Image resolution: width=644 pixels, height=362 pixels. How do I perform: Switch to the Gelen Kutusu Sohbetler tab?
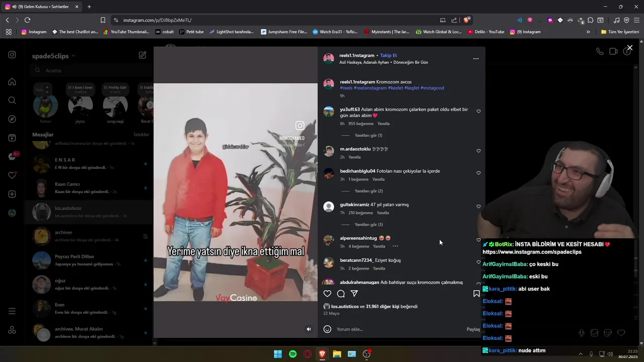click(42, 7)
